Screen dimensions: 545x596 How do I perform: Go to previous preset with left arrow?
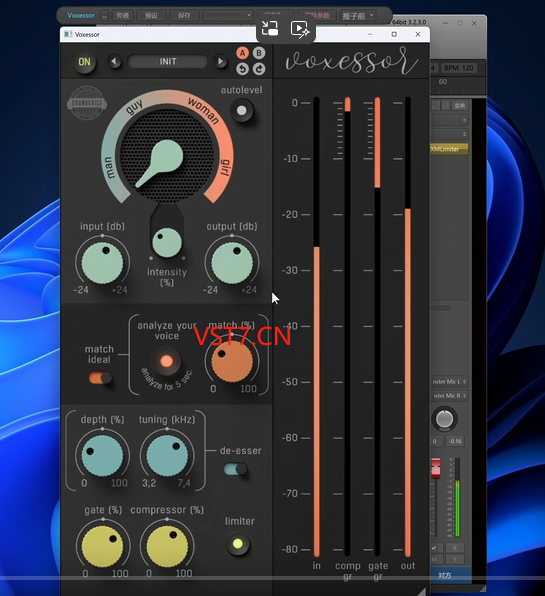[115, 62]
